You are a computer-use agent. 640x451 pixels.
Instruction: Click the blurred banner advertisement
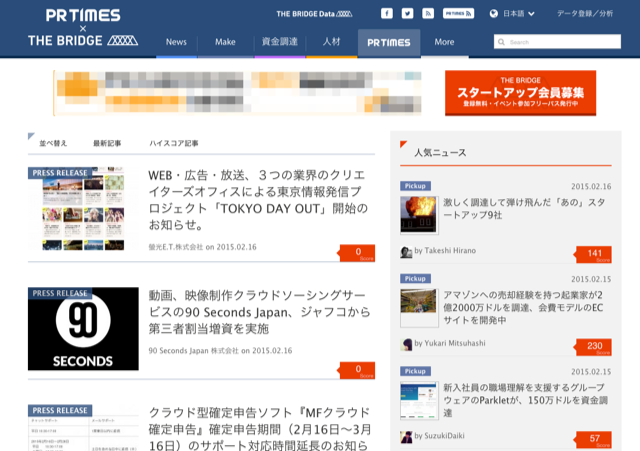pos(237,93)
